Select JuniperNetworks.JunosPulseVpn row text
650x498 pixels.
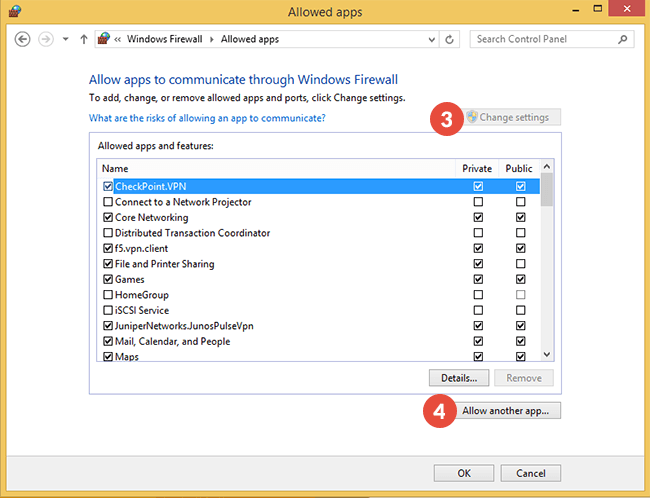point(184,326)
